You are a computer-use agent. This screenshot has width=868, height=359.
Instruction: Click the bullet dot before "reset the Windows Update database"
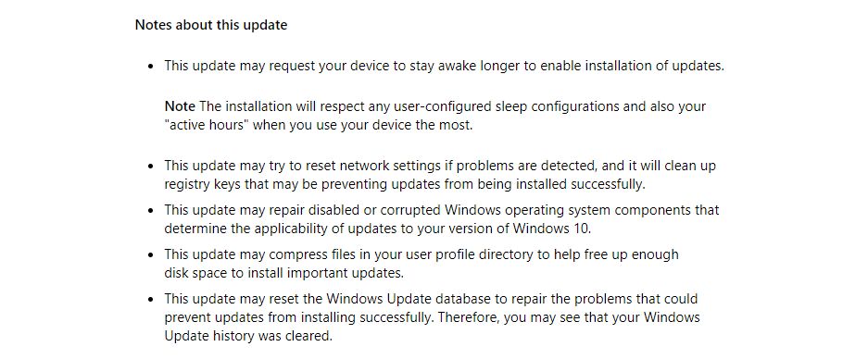tap(151, 299)
